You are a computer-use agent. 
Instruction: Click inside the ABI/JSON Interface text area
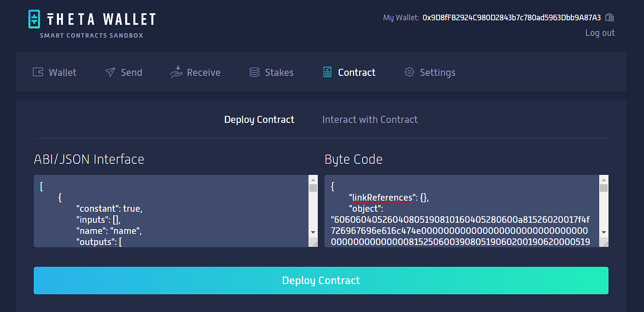(x=171, y=211)
